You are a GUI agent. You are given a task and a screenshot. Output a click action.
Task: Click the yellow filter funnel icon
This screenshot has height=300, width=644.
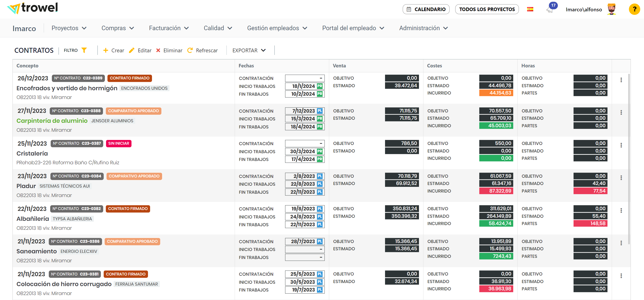tap(84, 50)
